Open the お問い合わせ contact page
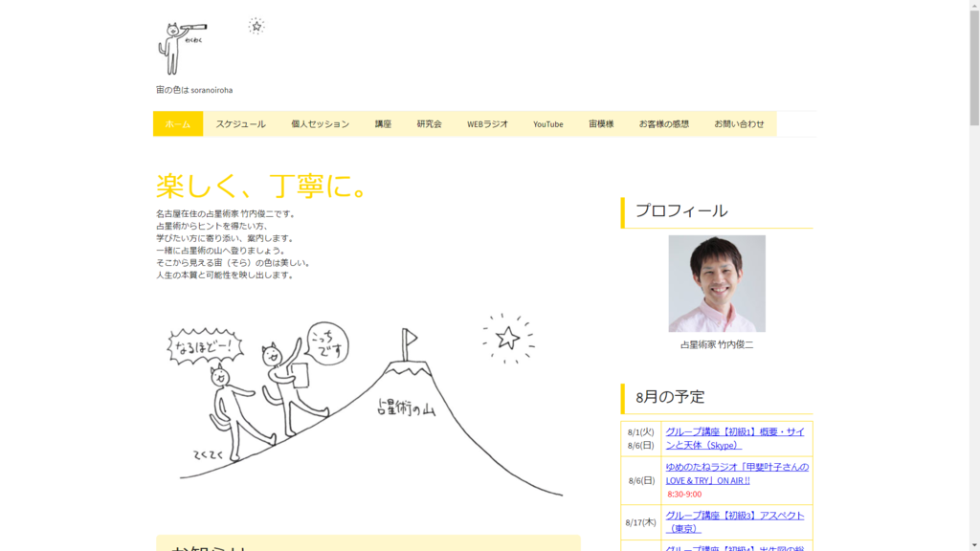This screenshot has height=551, width=980. [x=739, y=123]
